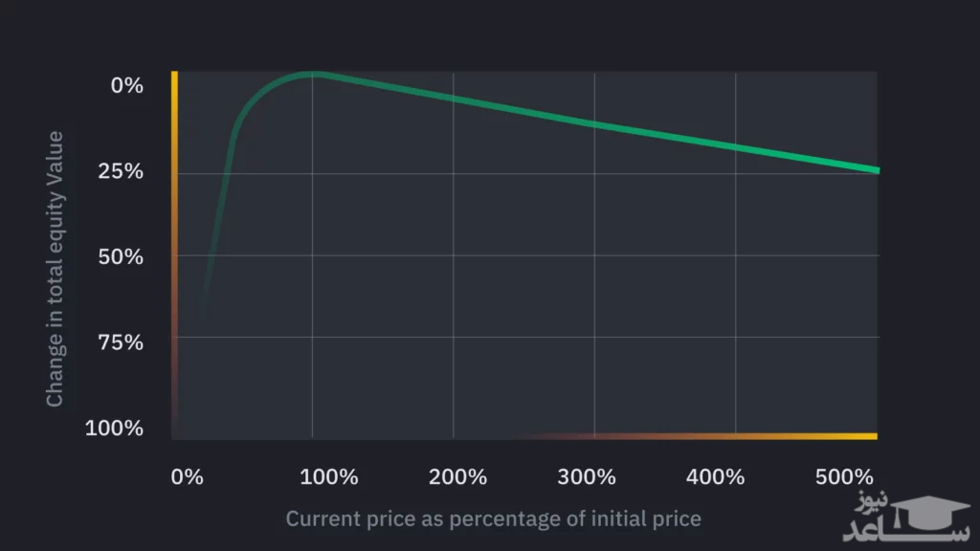Viewport: 980px width, 551px height.
Task: Select the 0% label on the vertical axis
Action: click(127, 85)
